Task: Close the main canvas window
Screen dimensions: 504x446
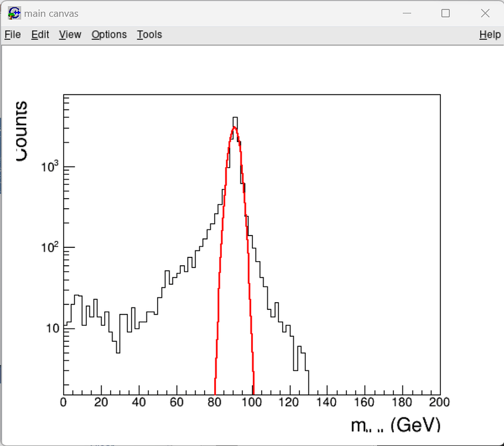Action: click(485, 13)
